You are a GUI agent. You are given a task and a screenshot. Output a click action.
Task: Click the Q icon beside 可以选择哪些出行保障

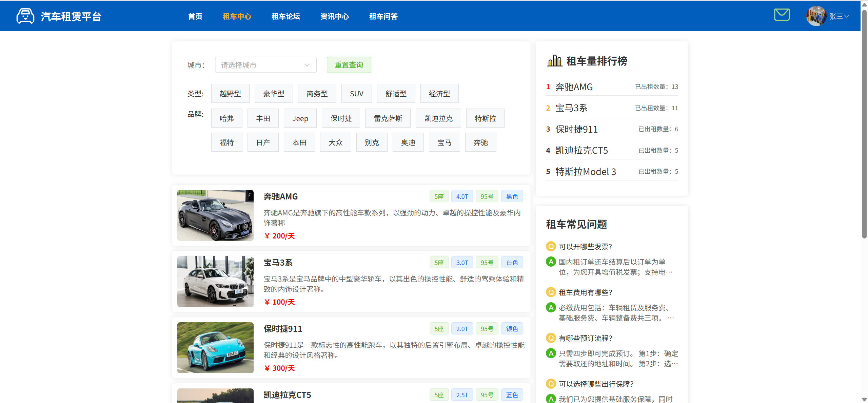click(551, 384)
